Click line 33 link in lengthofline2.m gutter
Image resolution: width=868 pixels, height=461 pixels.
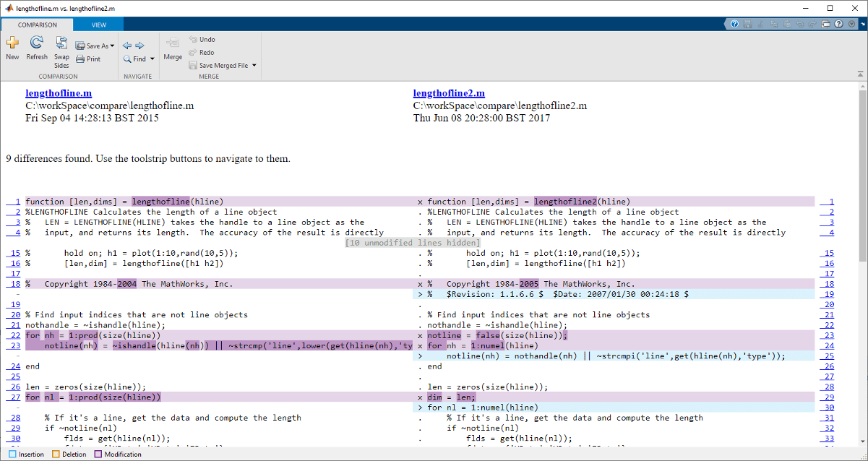point(827,438)
